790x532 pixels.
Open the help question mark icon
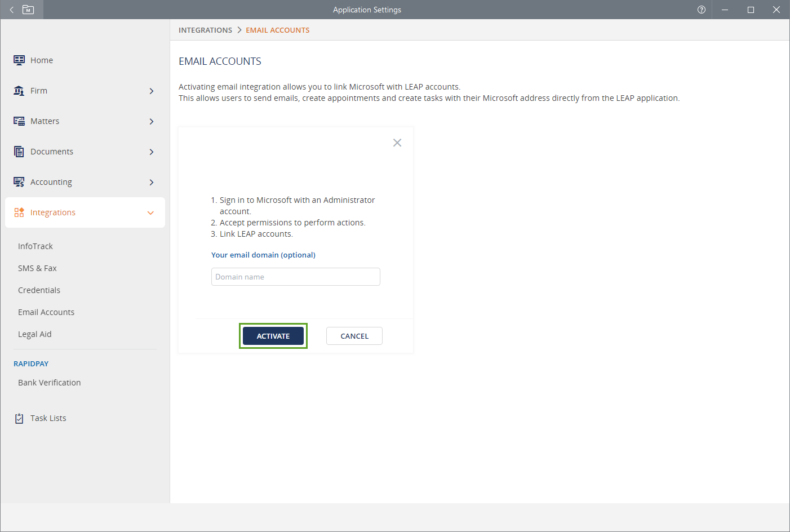701,10
